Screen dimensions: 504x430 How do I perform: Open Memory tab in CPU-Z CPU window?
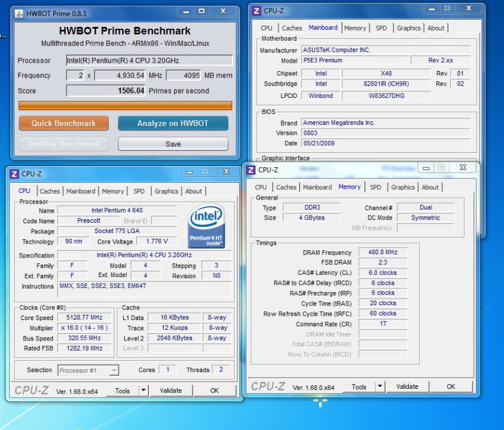(113, 191)
